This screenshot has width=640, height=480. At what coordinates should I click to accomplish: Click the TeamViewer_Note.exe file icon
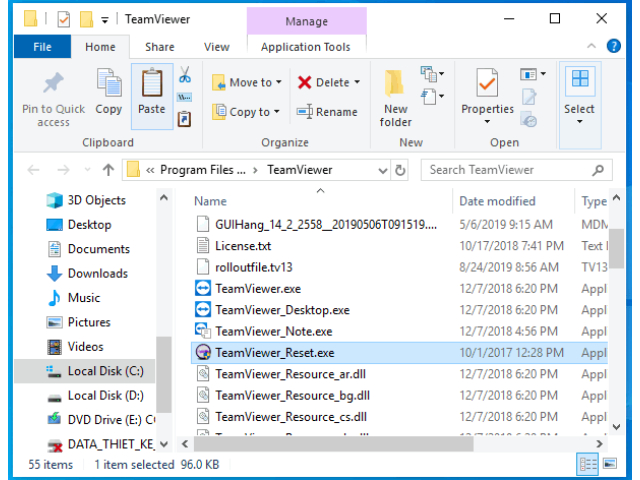pyautogui.click(x=203, y=331)
